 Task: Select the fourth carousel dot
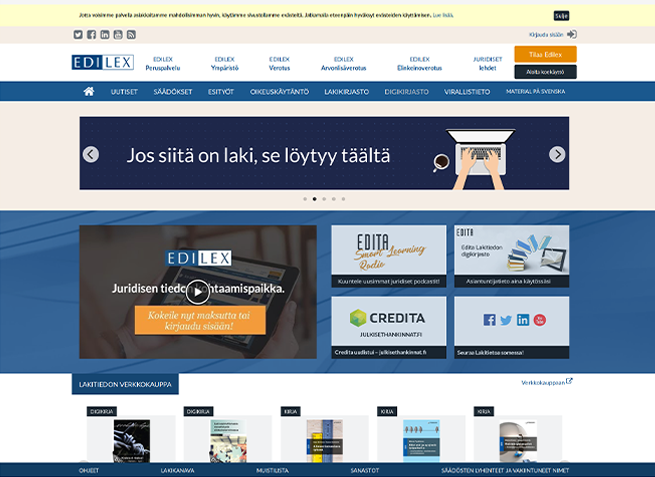coord(334,199)
